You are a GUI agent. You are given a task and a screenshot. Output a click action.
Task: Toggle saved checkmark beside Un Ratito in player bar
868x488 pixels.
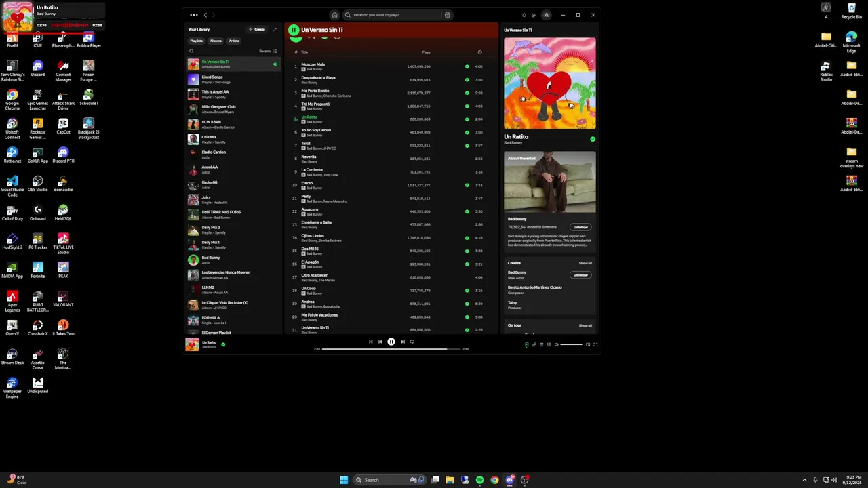(x=223, y=344)
